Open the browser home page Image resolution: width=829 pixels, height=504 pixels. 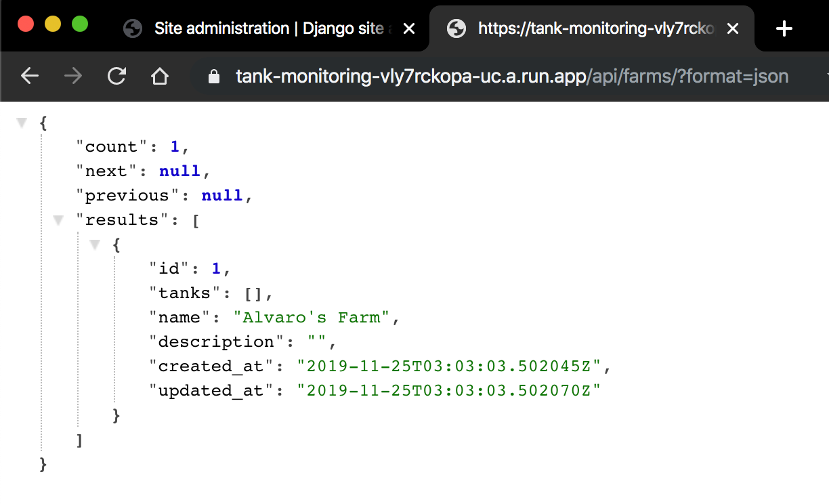pyautogui.click(x=160, y=76)
